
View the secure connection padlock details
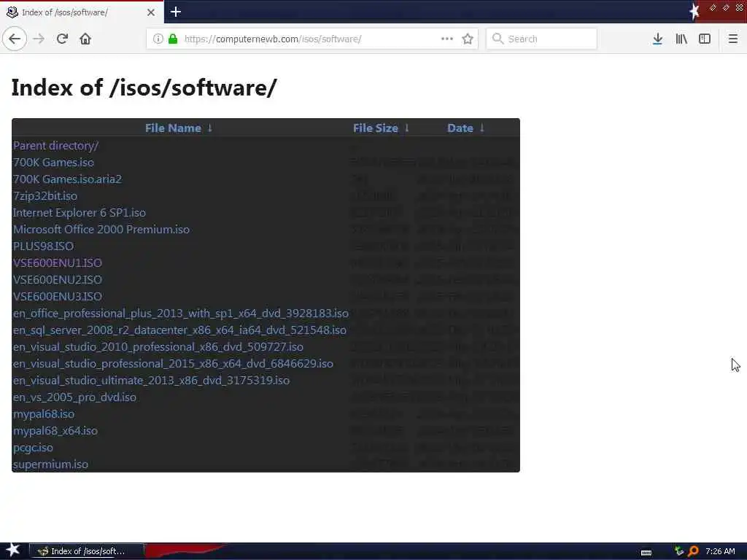click(x=173, y=39)
